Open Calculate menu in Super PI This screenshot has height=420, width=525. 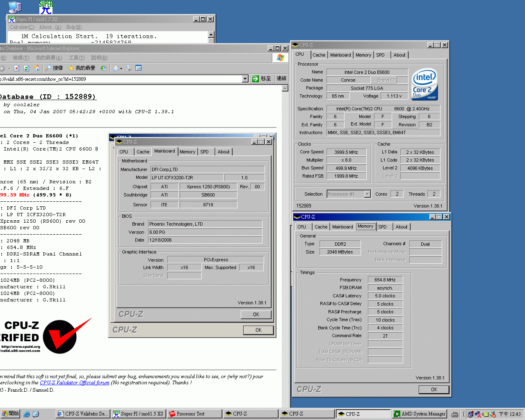(22, 27)
